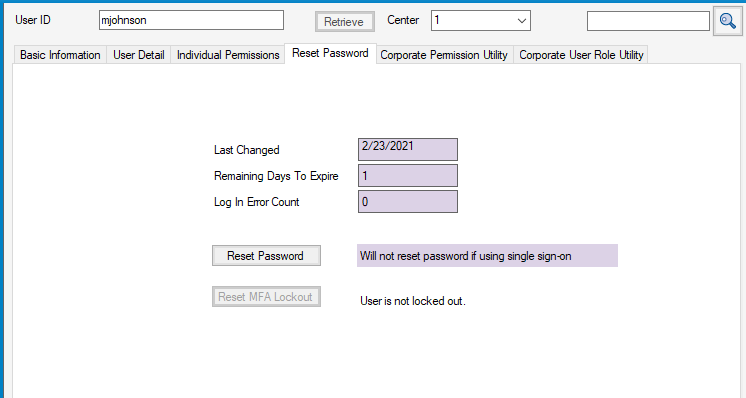Switch to the Basic Information tab
Viewport: 746px width, 398px height.
coord(60,55)
